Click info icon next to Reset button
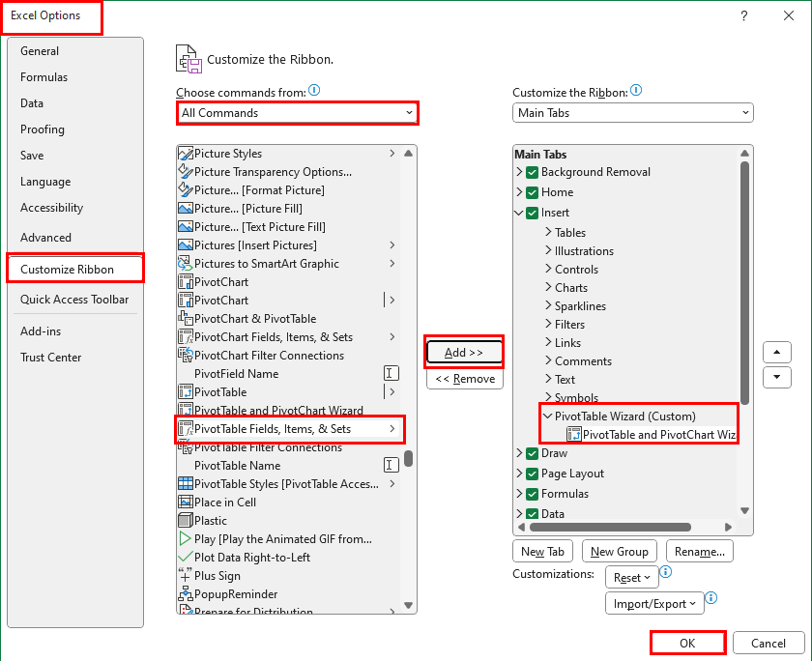This screenshot has width=812, height=661. 666,572
